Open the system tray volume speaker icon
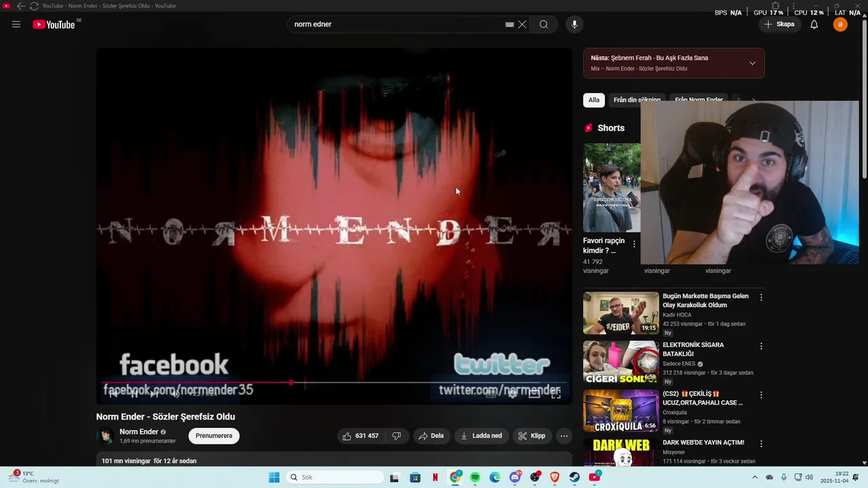 809,477
